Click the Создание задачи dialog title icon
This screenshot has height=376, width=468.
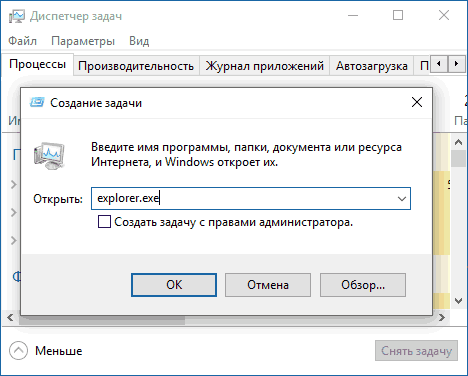tap(37, 102)
